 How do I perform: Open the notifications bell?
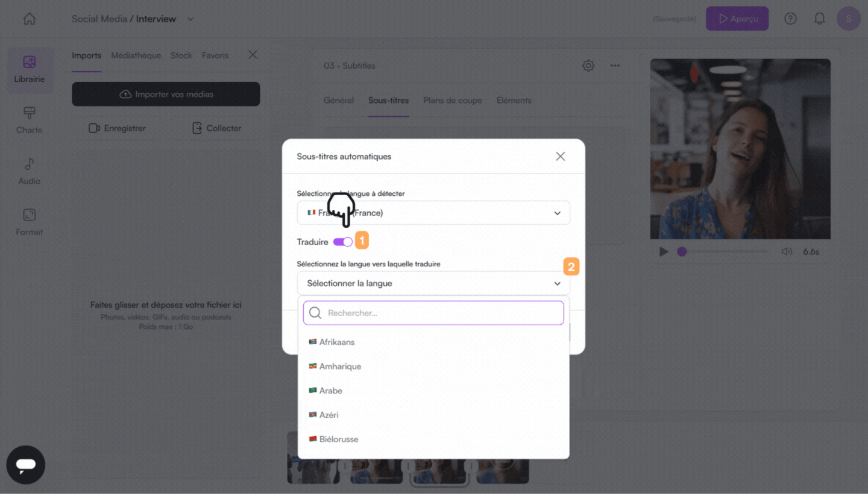point(819,19)
